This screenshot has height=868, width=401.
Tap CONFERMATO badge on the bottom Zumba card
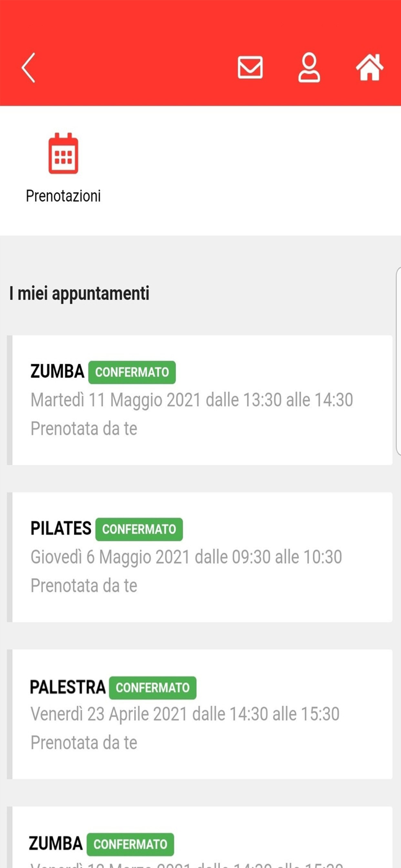coord(130,844)
